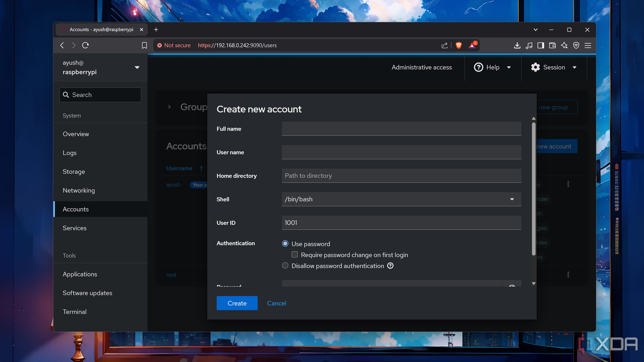Open the Leo AI sparkle icon
644x362 pixels.
click(564, 45)
